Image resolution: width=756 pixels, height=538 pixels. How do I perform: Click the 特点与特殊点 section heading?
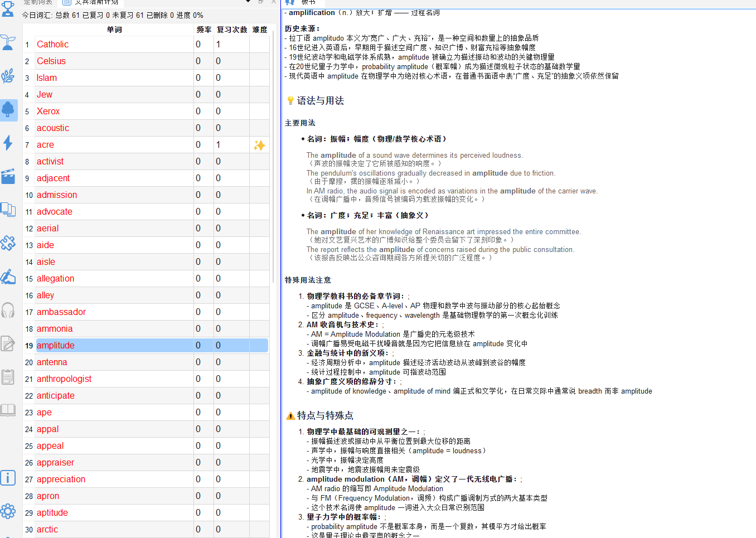point(325,416)
